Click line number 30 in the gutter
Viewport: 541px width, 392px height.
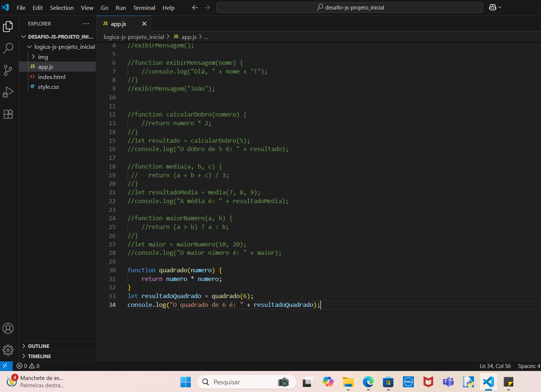(112, 270)
